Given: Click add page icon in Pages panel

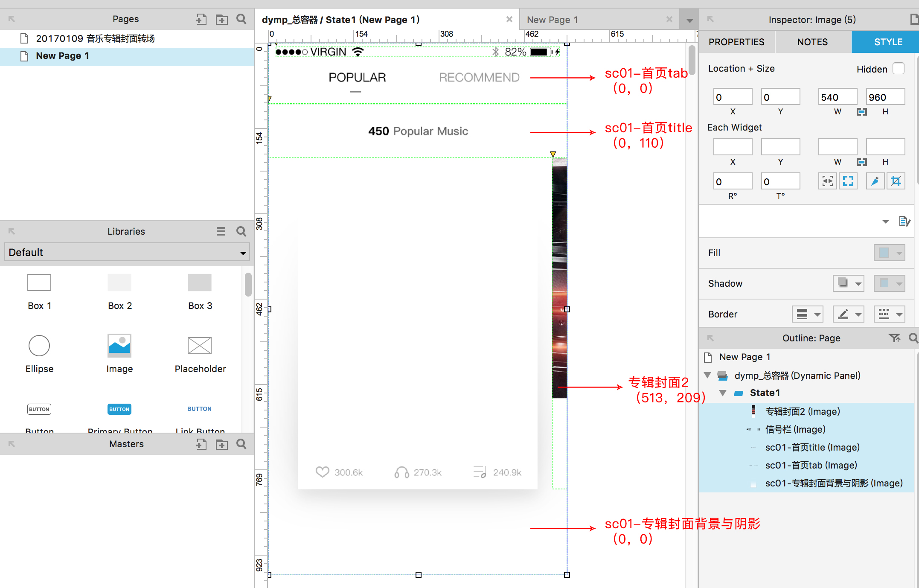Looking at the screenshot, I should 201,19.
